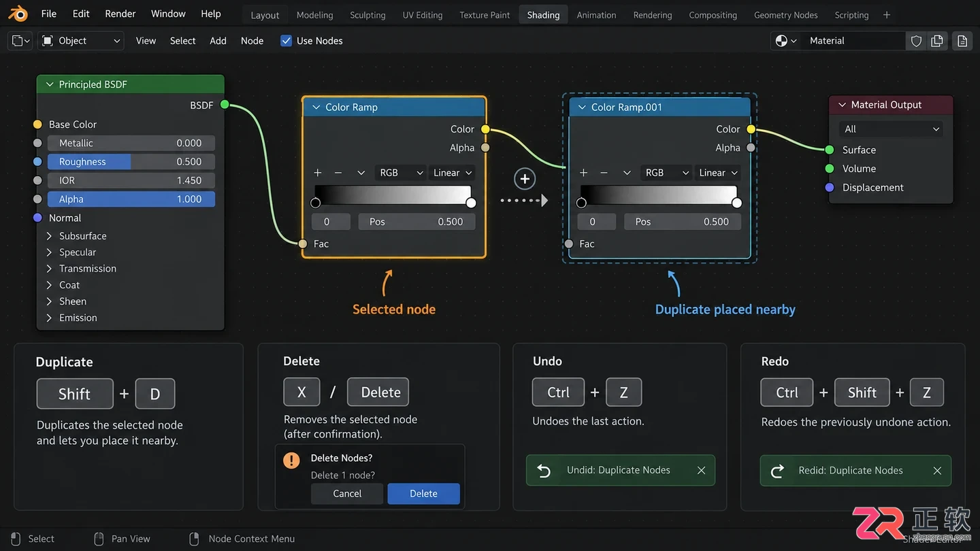Collapse the Color Ramp.001 node header
Screen dimensions: 980x551
tap(582, 107)
